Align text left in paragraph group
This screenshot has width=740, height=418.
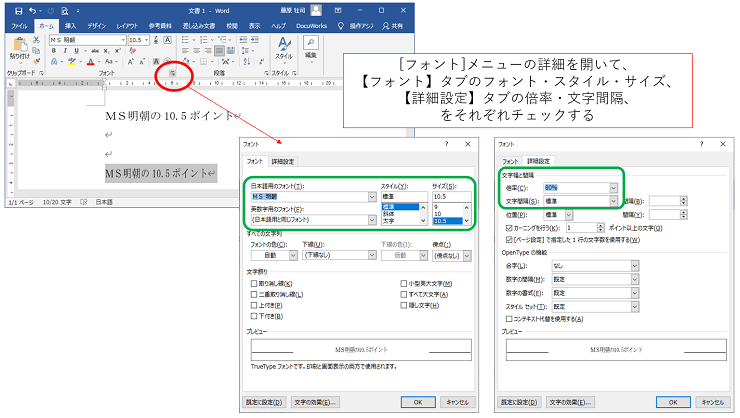tap(185, 50)
